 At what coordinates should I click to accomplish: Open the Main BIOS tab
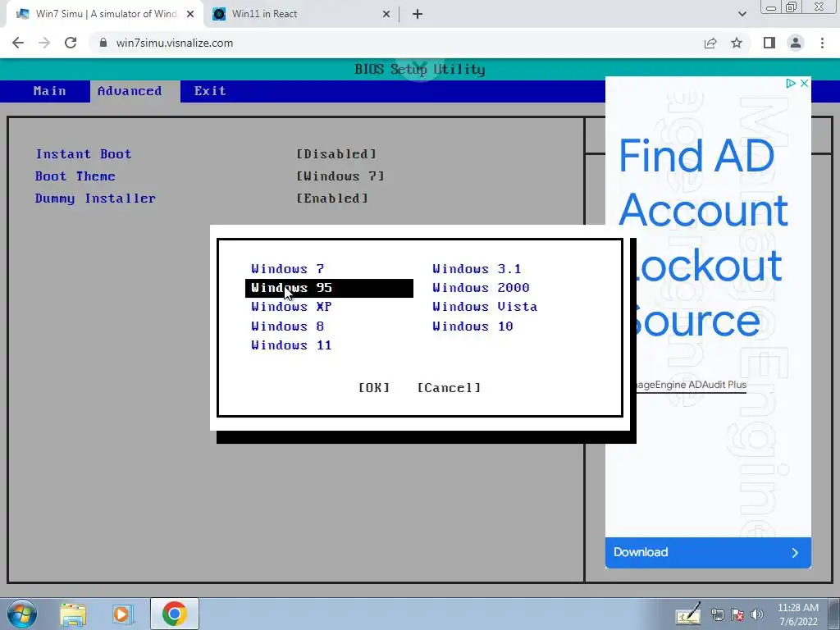pos(50,91)
